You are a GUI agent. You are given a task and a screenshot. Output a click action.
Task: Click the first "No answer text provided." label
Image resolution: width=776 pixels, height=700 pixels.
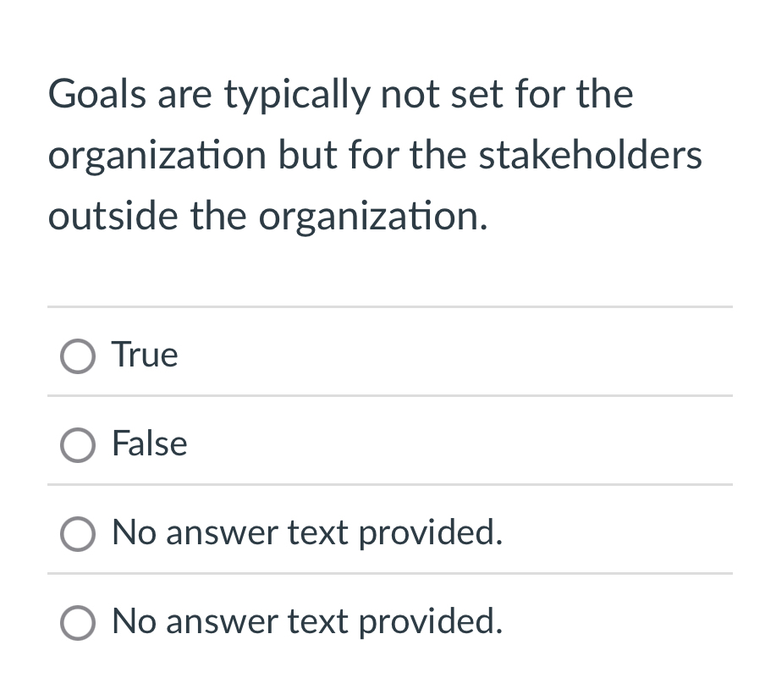click(307, 532)
